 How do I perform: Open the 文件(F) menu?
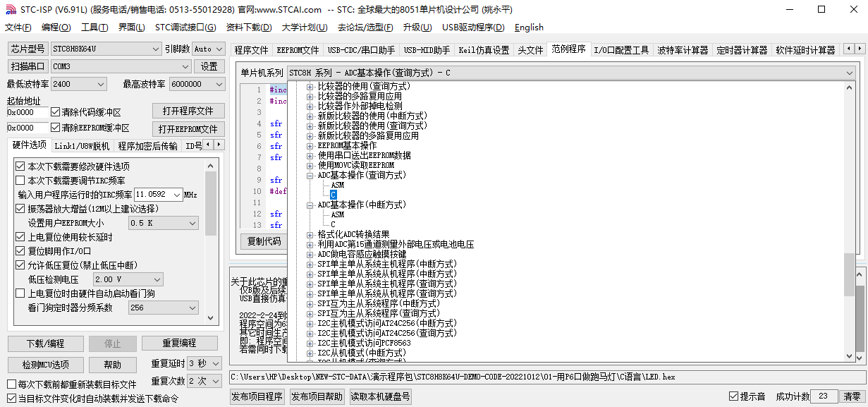18,28
